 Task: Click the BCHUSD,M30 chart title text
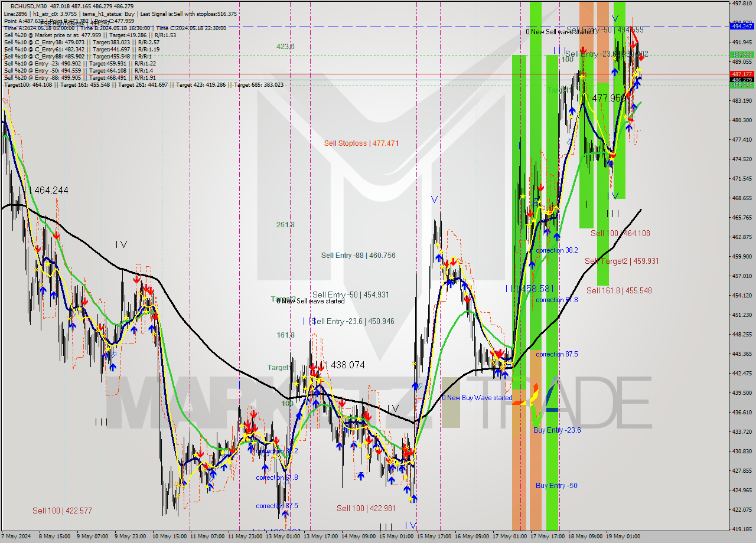[30, 6]
